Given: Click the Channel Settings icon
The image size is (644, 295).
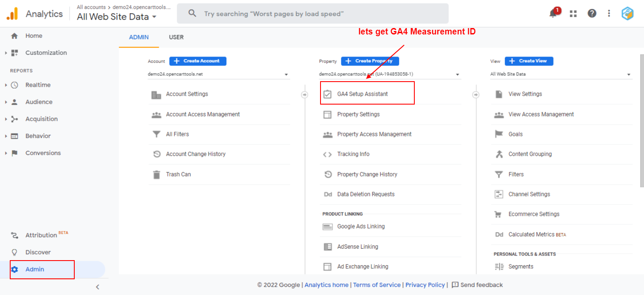Looking at the screenshot, I should pos(499,194).
